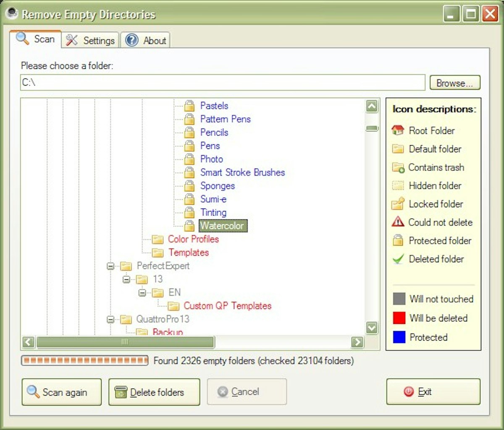Click the magnifier icon on Scan again button
The height and width of the screenshot is (430, 504).
click(x=33, y=392)
